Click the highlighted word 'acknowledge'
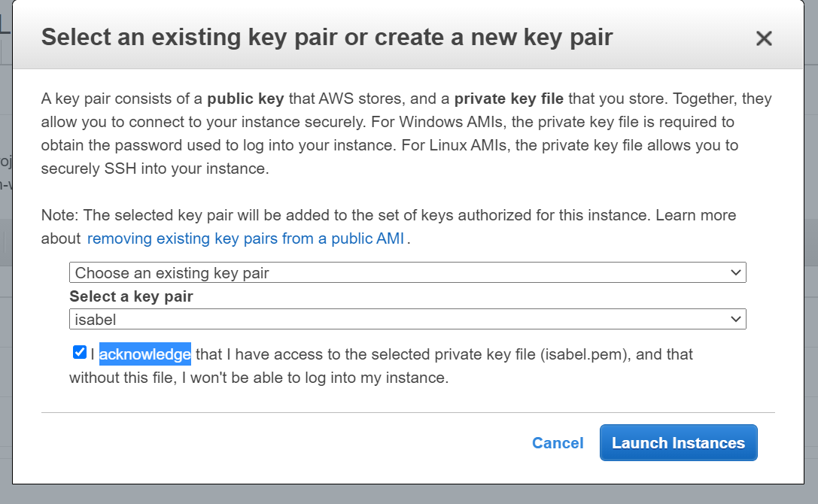The height and width of the screenshot is (504, 818). [144, 354]
